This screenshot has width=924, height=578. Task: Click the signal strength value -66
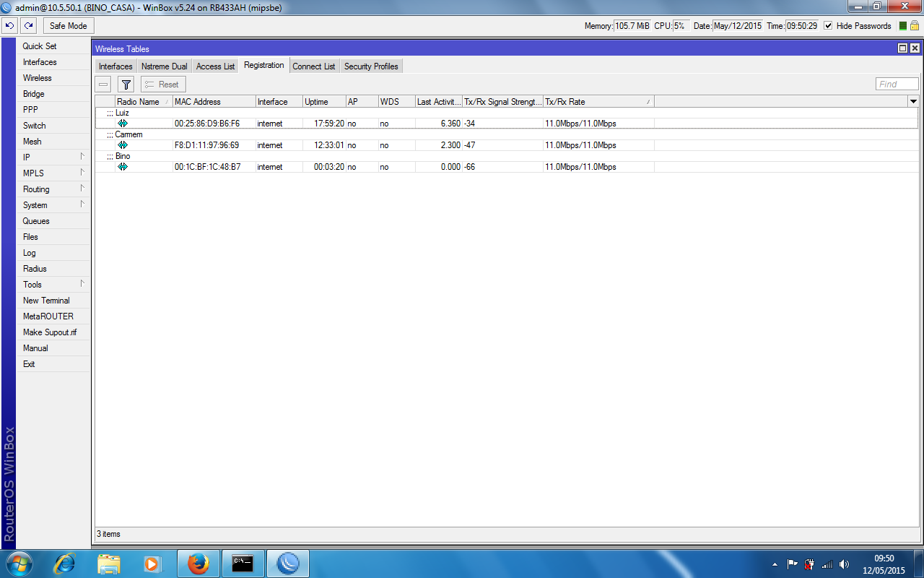(x=470, y=167)
